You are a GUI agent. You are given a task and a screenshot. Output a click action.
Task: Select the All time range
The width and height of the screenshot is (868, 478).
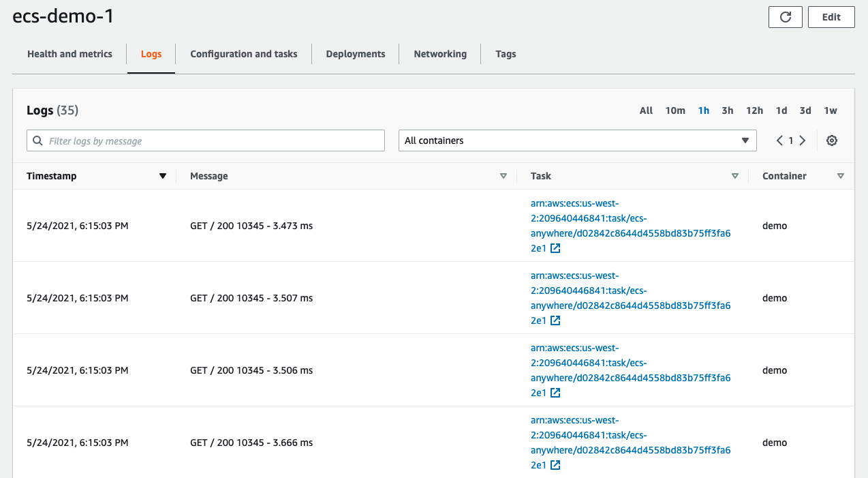click(x=646, y=110)
